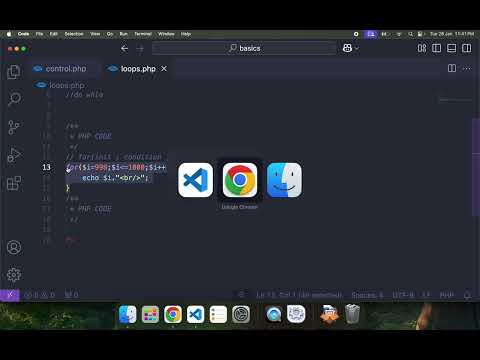Open the Run and Debug view
Image resolution: width=480 pixels, height=360 pixels.
(x=14, y=155)
